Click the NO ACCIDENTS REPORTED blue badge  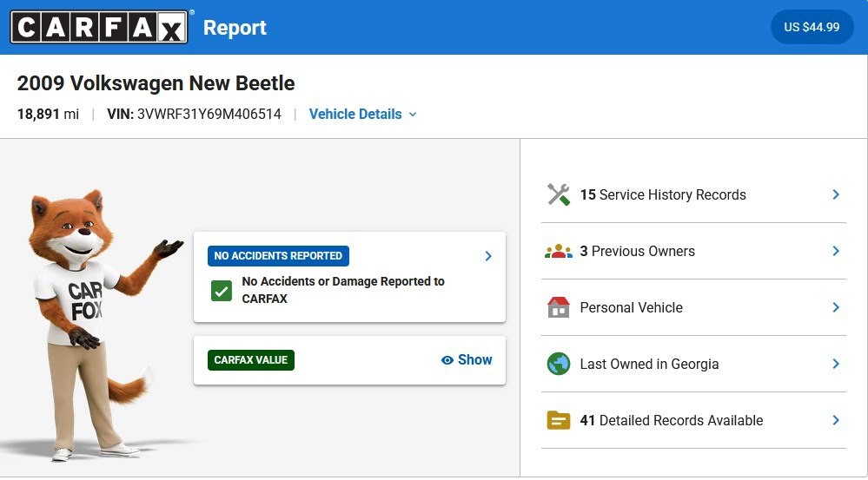pos(278,256)
